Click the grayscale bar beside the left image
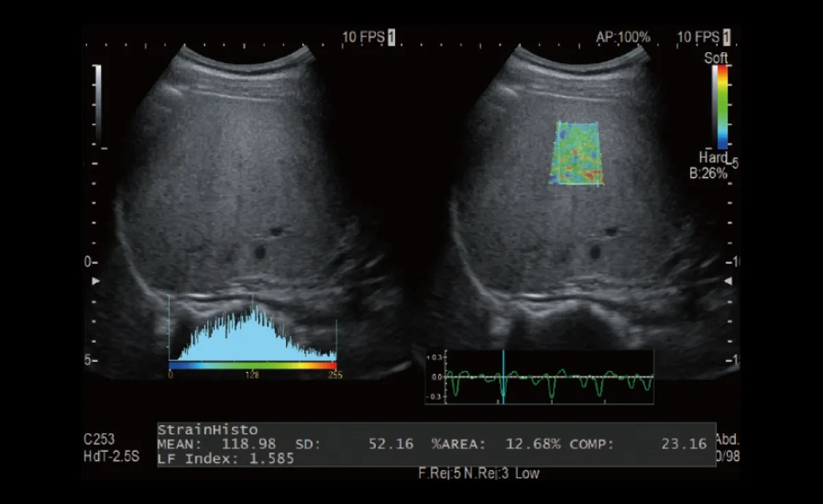Image resolution: width=823 pixels, height=504 pixels. 98,106
